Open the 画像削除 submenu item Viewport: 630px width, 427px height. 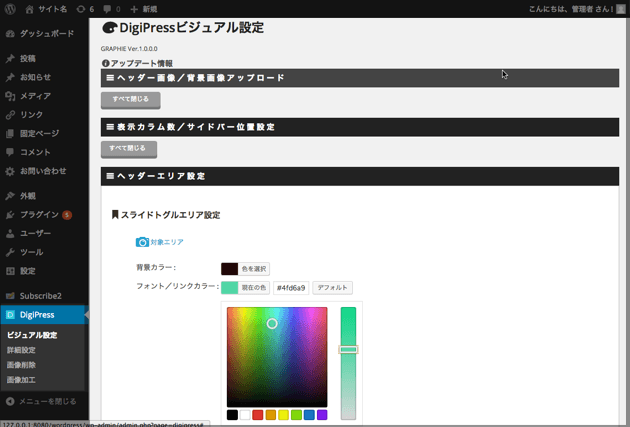tap(21, 365)
